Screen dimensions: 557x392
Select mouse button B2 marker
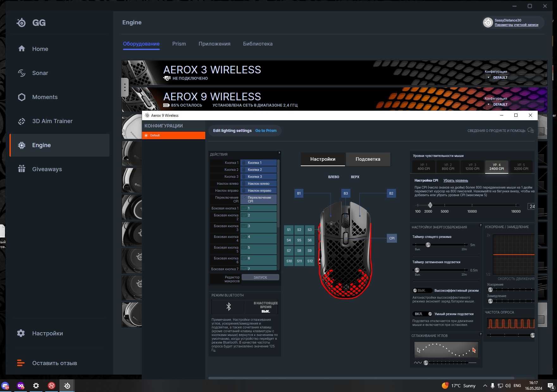point(391,193)
